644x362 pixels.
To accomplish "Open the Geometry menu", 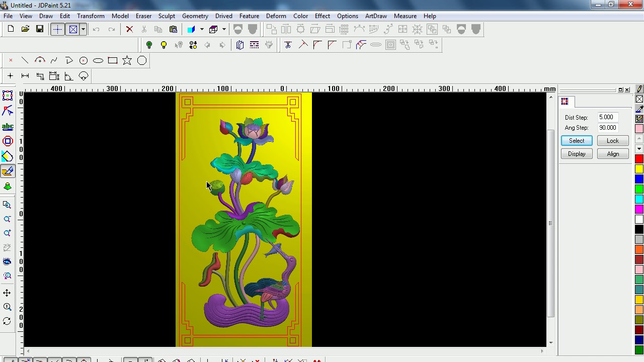I will click(x=195, y=16).
